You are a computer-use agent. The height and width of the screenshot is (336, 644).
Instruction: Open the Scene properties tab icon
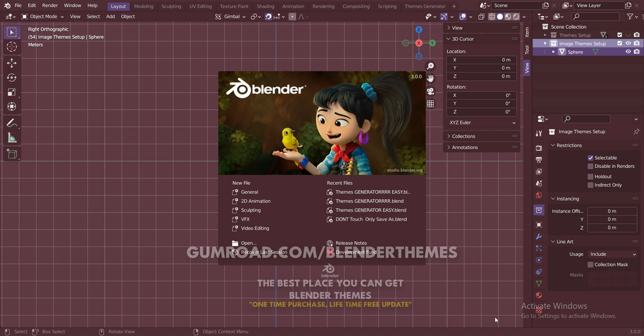539,183
